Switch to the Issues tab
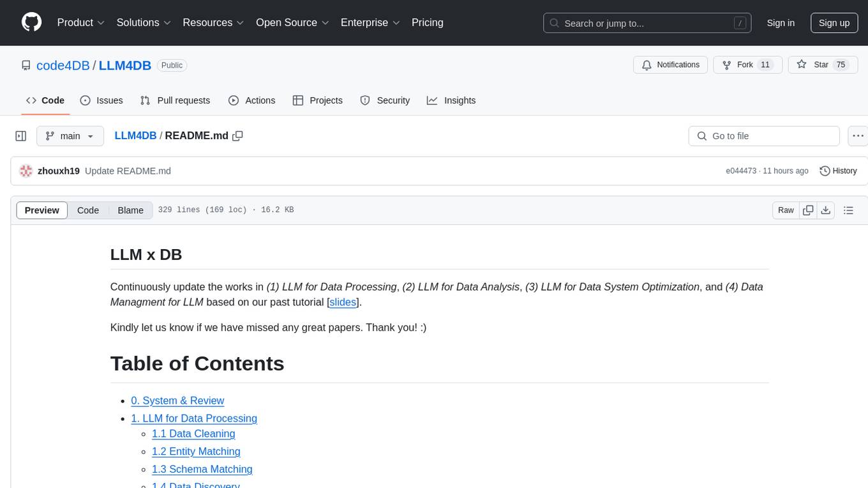The height and width of the screenshot is (488, 868). pos(101,100)
